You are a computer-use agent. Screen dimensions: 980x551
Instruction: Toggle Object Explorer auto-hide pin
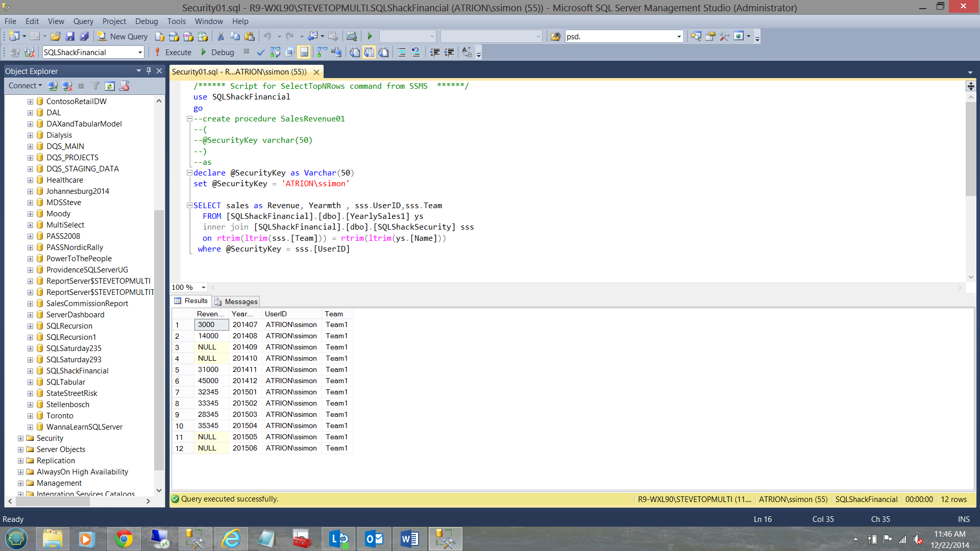(149, 71)
